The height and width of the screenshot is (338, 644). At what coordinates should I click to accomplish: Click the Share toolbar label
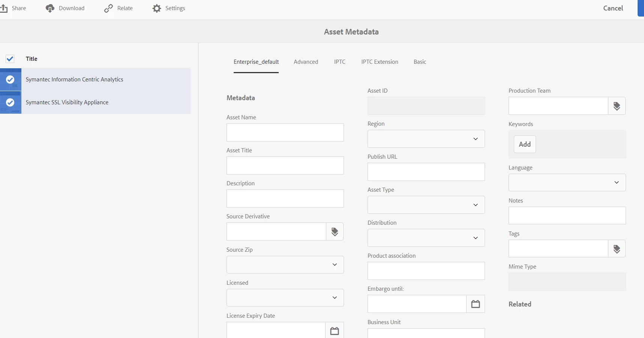[x=19, y=8]
